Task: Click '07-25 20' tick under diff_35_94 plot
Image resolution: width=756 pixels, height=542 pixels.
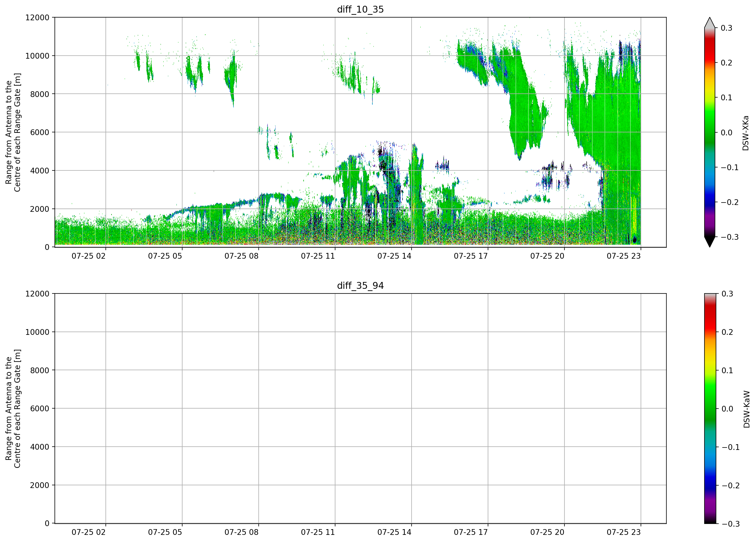Action: (x=547, y=532)
